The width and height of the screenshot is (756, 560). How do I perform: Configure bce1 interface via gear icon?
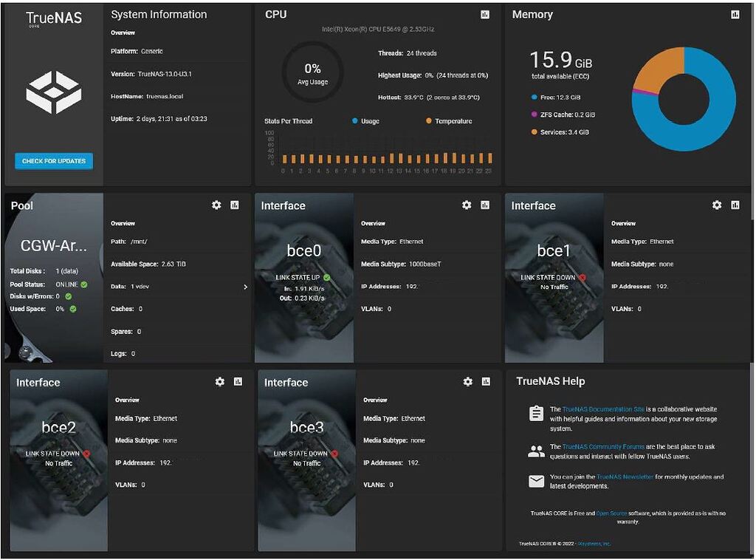click(x=716, y=205)
